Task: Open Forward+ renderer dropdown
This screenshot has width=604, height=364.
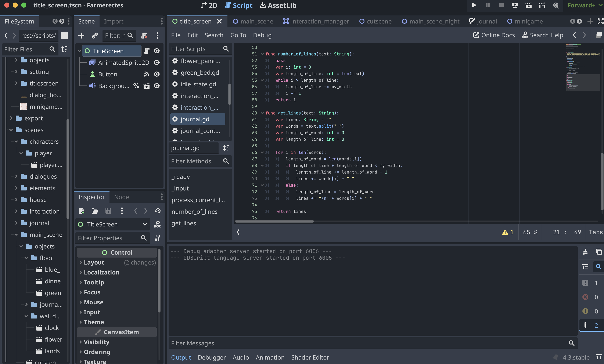Action: pos(585,5)
